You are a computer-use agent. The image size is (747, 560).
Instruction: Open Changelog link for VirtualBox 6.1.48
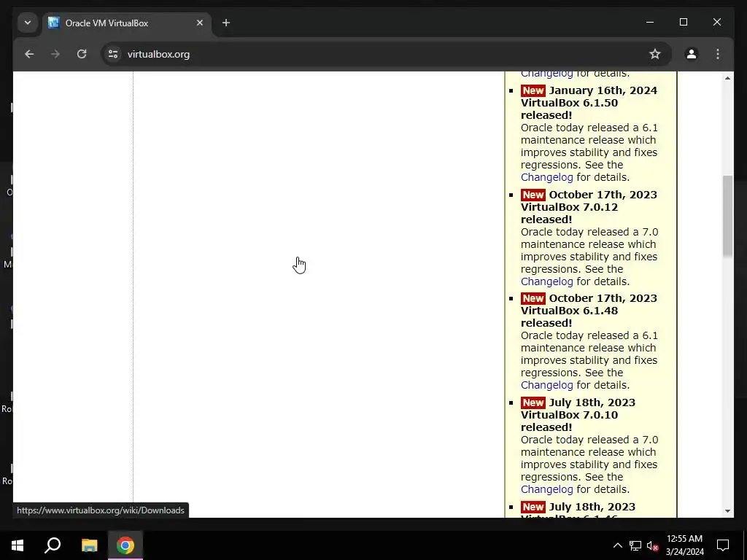click(546, 385)
